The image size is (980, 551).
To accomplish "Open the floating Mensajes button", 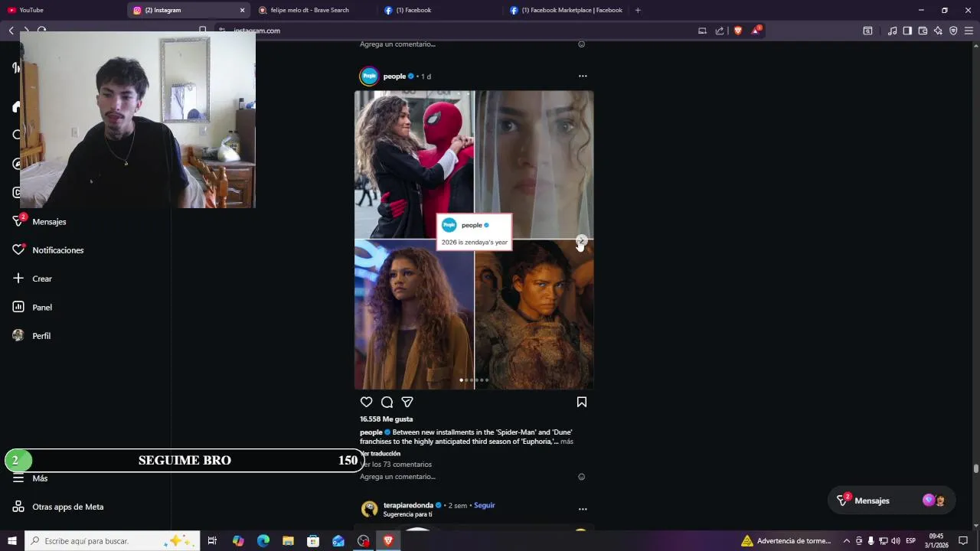I will [891, 500].
